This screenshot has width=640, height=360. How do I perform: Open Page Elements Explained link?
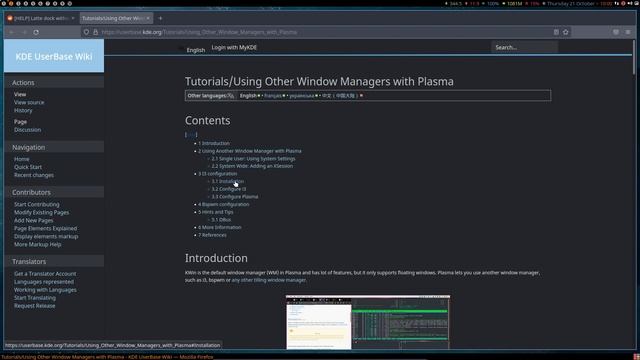[x=45, y=229]
